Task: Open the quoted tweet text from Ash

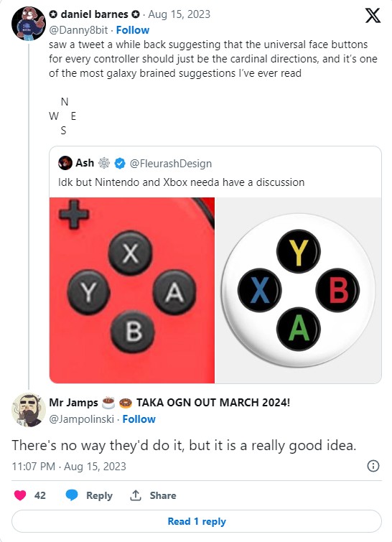Action: tap(181, 182)
